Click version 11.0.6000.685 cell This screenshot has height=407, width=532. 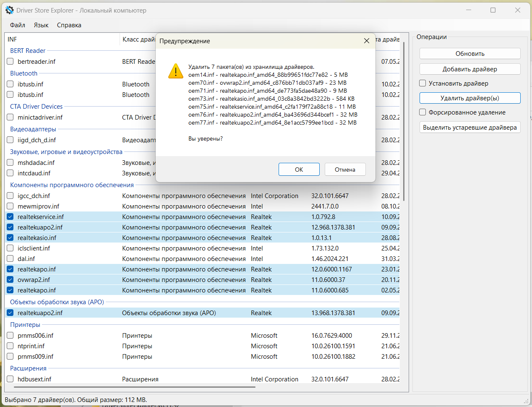pyautogui.click(x=330, y=290)
